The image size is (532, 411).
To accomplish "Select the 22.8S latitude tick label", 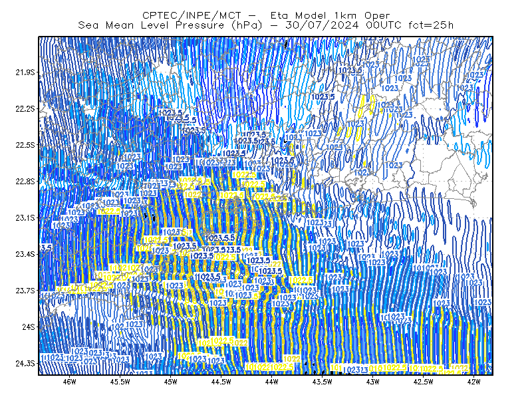I will [x=25, y=182].
